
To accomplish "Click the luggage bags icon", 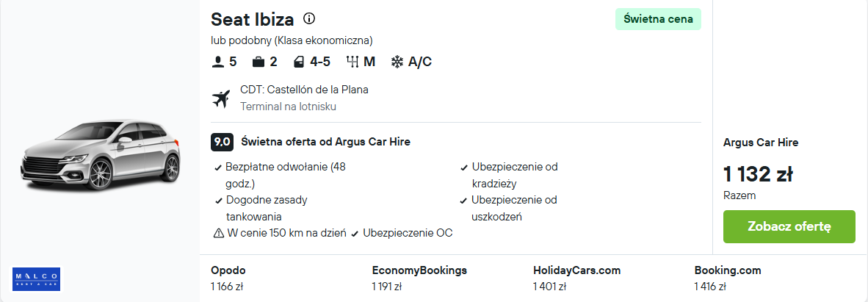I will [x=258, y=62].
